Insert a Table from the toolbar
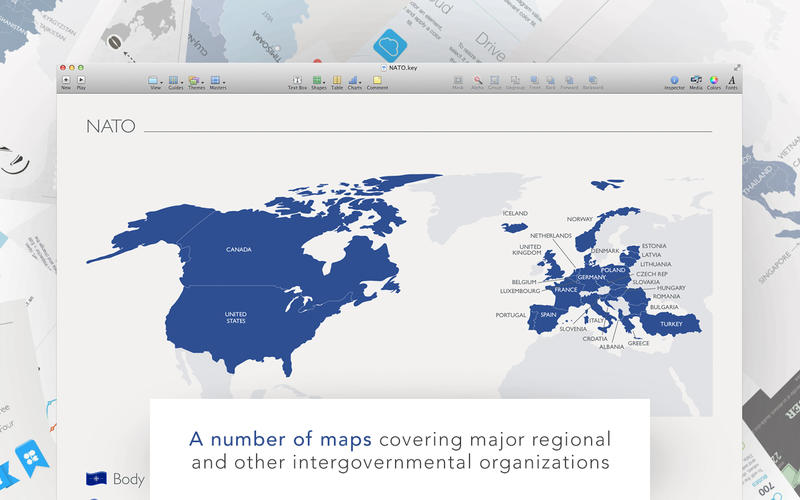 tap(337, 79)
